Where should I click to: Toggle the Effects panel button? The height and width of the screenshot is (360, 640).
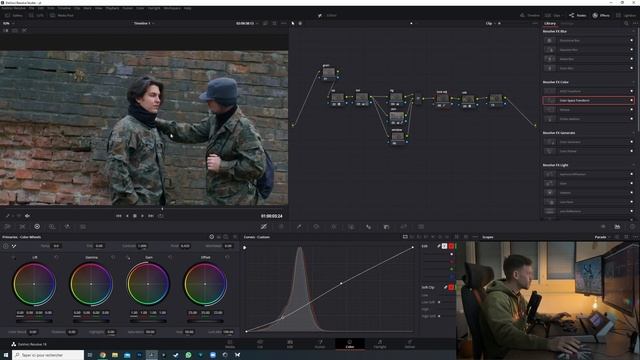[601, 15]
